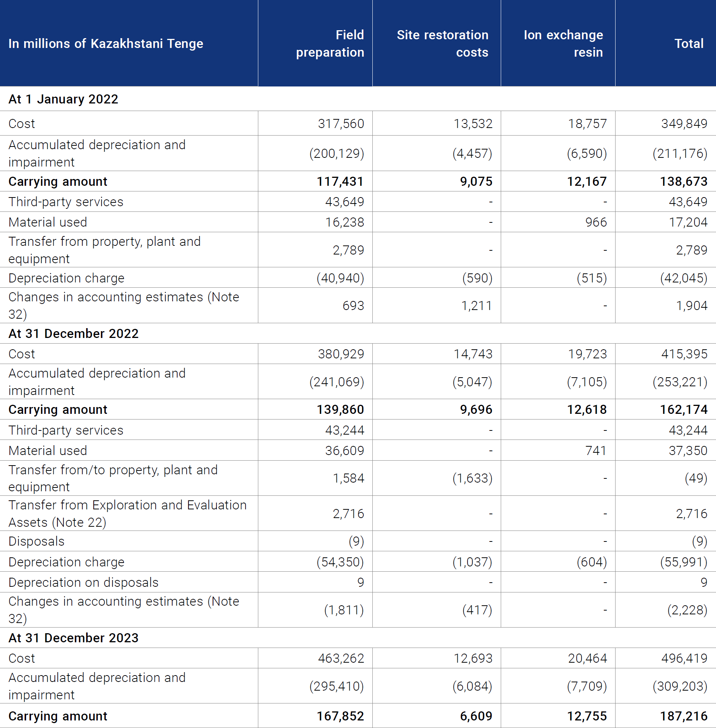Image resolution: width=716 pixels, height=728 pixels.
Task: Click the 'In millions of Kazakhstani Tenge' header
Action: (x=106, y=43)
